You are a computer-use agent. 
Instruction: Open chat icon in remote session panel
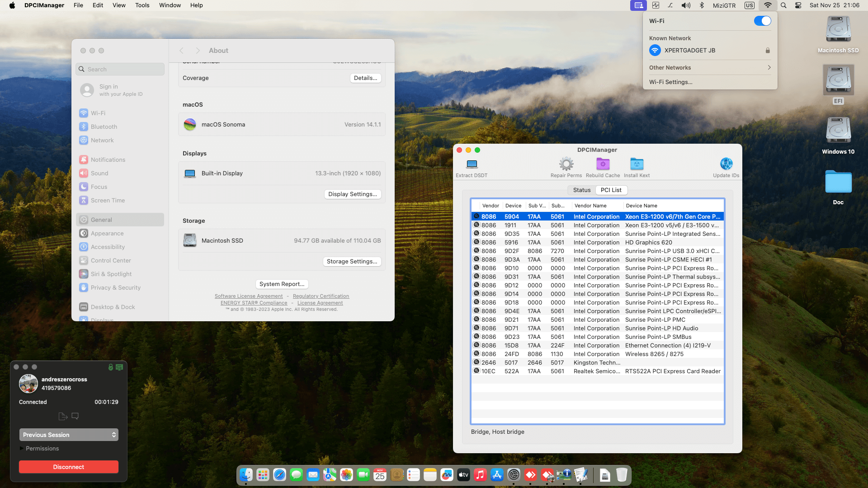(x=75, y=416)
